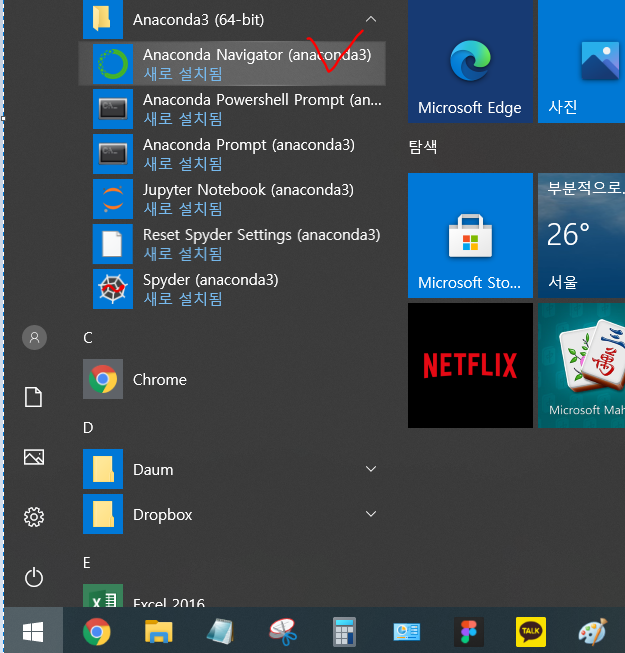Open the Documents shortcut in the sidebar
Screen dimensions: 625x653
[33, 397]
